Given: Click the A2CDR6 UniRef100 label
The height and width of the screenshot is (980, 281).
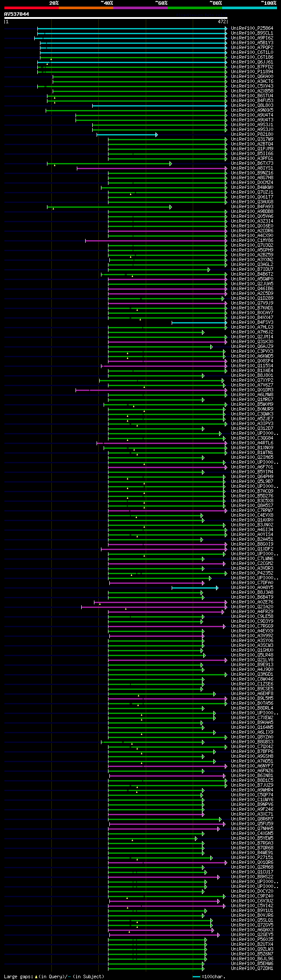Looking at the screenshot, I should click(252, 231).
